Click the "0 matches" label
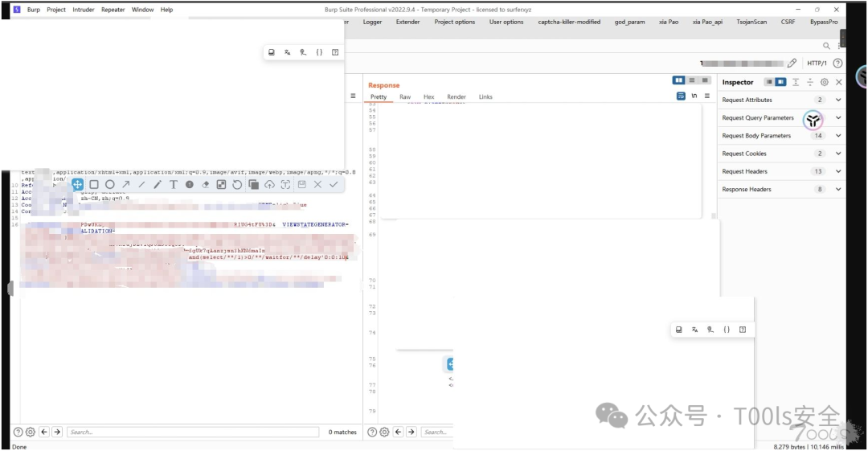The image size is (868, 451). [x=342, y=432]
